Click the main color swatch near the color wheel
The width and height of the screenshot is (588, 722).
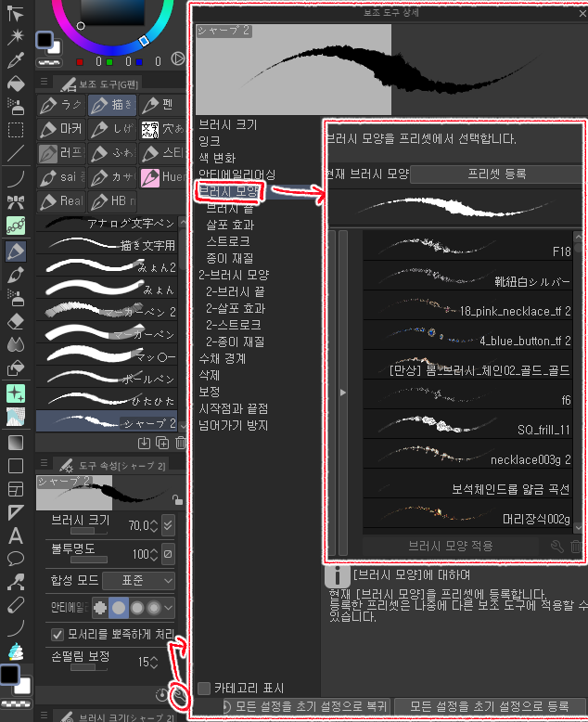45,40
